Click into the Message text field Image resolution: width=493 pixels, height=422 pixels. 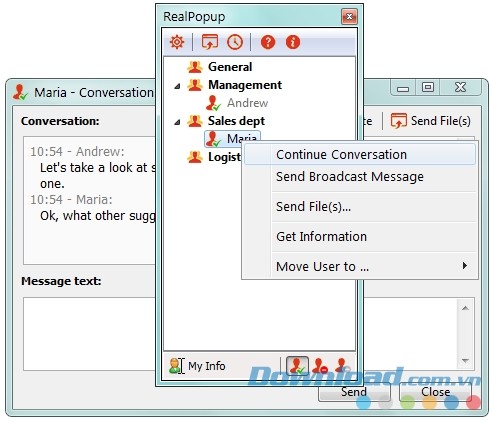(x=89, y=334)
